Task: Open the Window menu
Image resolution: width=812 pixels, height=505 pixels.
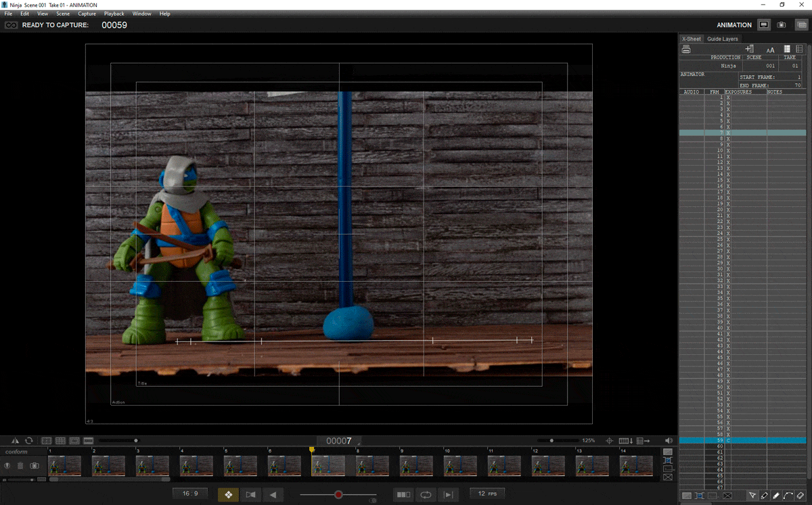Action: [x=142, y=14]
